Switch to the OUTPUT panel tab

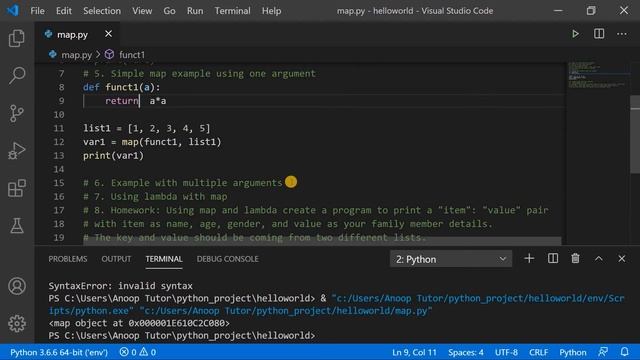point(116,259)
